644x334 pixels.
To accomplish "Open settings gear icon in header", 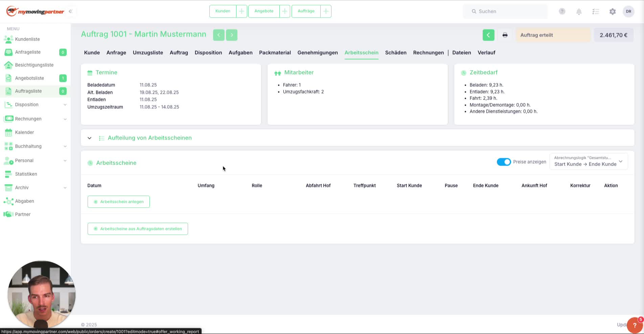I will (613, 12).
